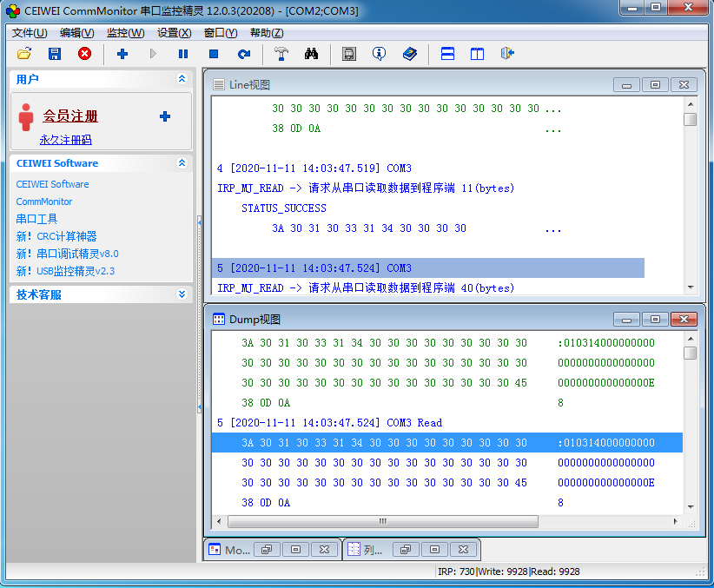The width and height of the screenshot is (714, 588).
Task: Click the info bubble toolbar icon
Action: click(379, 54)
